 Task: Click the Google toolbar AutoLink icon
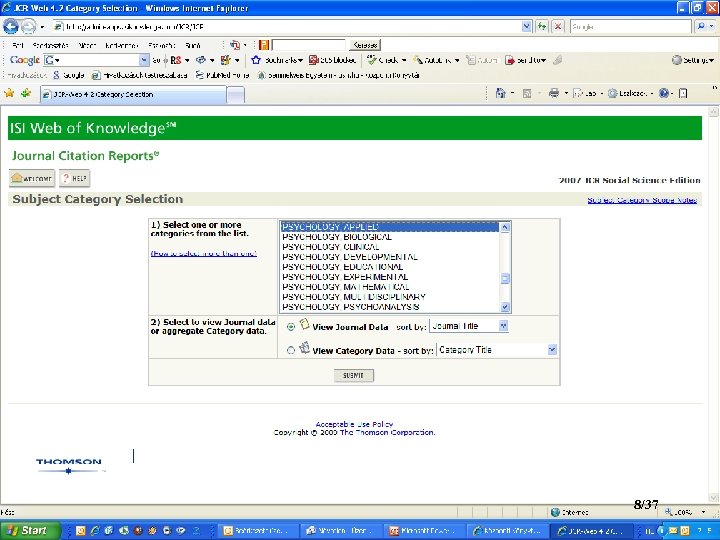(x=418, y=60)
